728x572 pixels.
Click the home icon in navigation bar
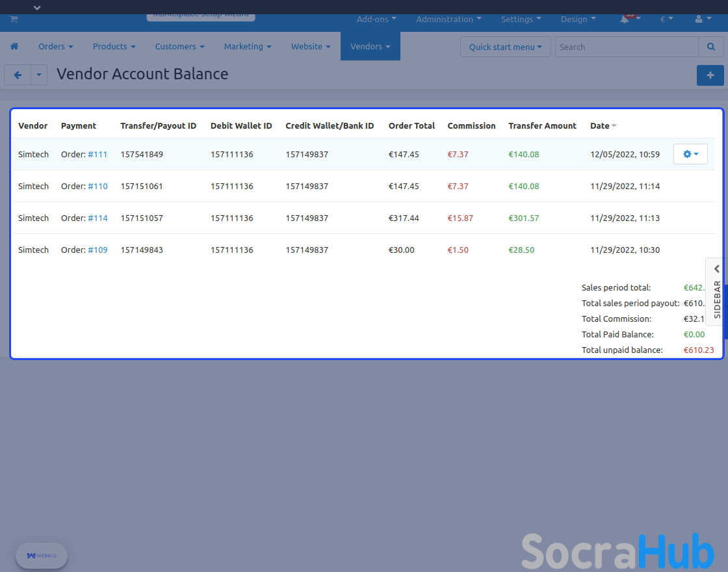tap(14, 47)
